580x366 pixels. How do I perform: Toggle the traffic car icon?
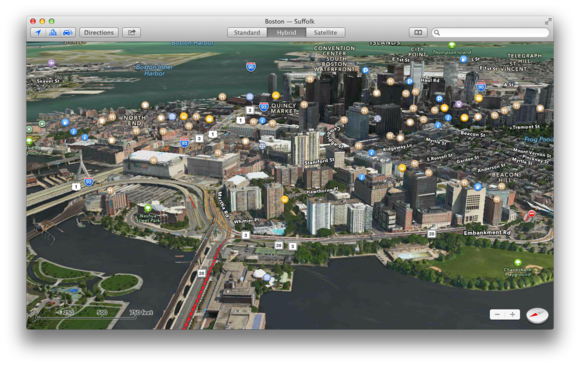pos(68,33)
